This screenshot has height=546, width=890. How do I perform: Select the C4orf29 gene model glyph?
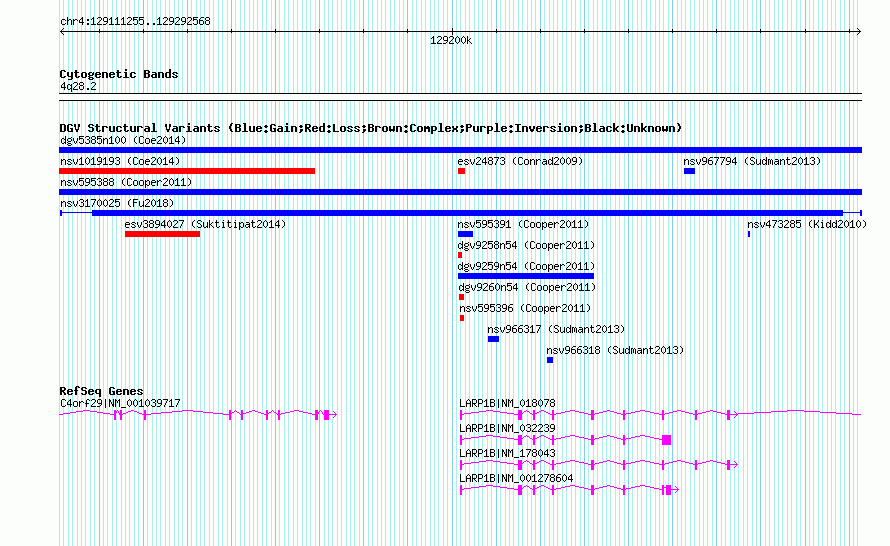198,415
